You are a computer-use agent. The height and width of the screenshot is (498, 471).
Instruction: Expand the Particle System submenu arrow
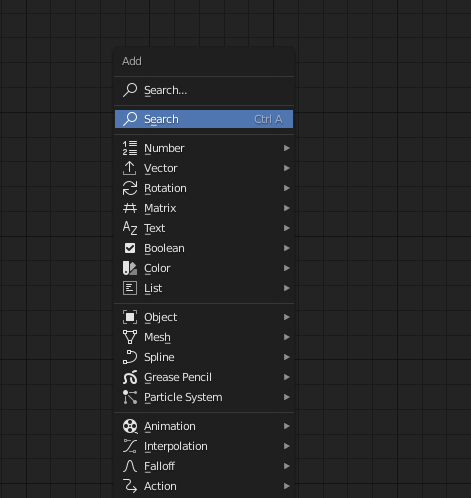tap(286, 397)
